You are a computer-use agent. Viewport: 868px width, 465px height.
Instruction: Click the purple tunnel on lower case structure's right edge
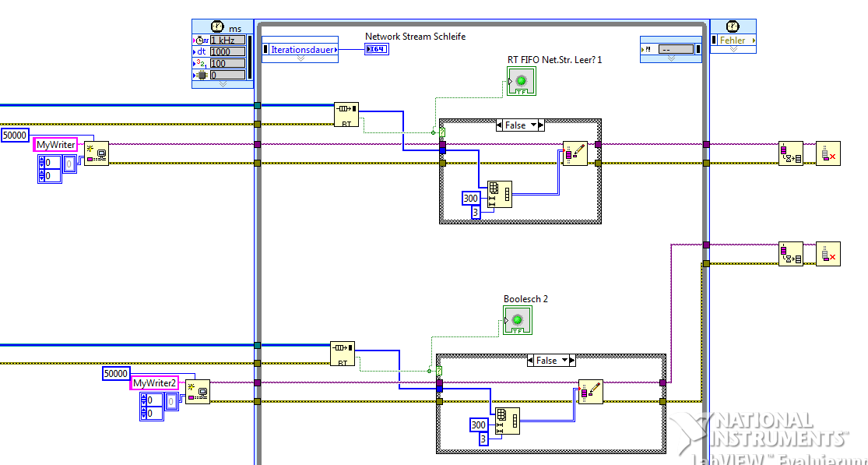[662, 382]
